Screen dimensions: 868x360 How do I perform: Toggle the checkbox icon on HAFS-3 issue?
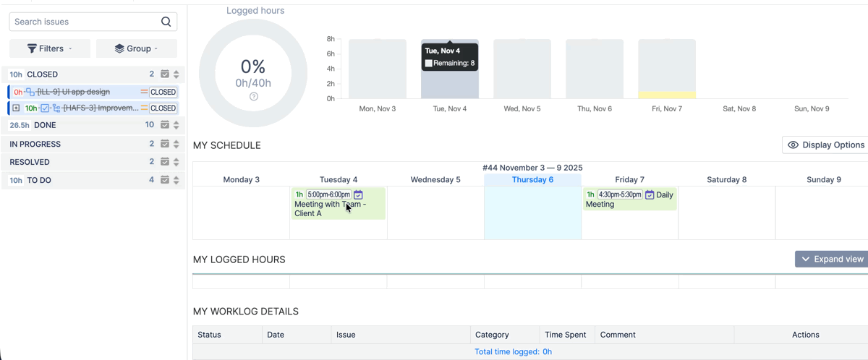(x=45, y=108)
